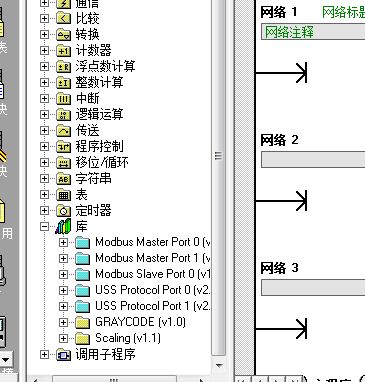Viewport: 365px width, 382px height.
Task: Click the 中断 interrupt folder icon
Action: coord(63,98)
